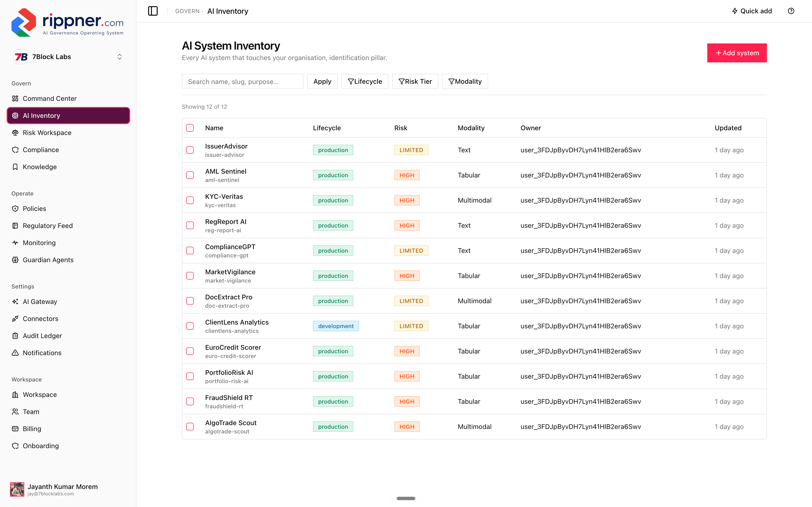The height and width of the screenshot is (507, 812).
Task: Click the help question mark icon
Action: pyautogui.click(x=791, y=11)
